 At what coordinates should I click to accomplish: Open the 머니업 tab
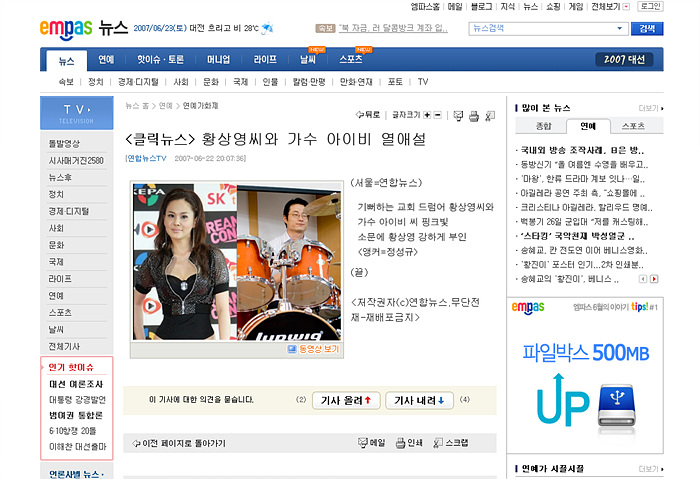click(x=218, y=59)
